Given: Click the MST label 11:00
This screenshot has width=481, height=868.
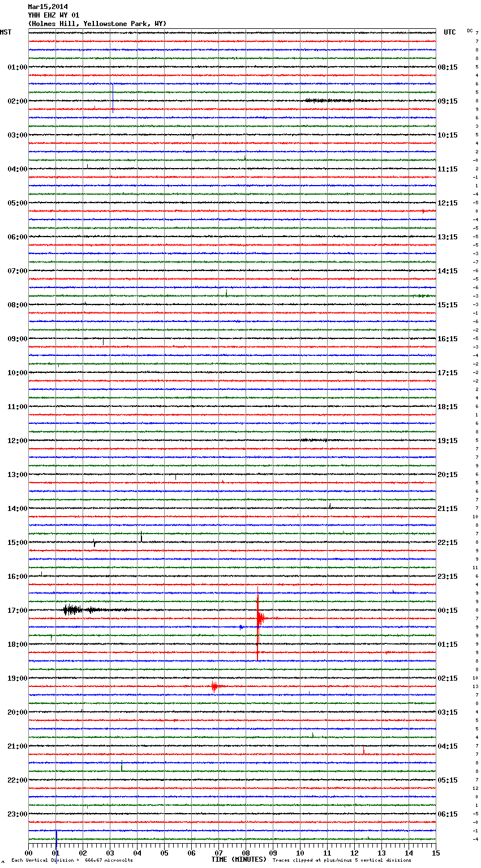Looking at the screenshot, I should click(x=18, y=407).
